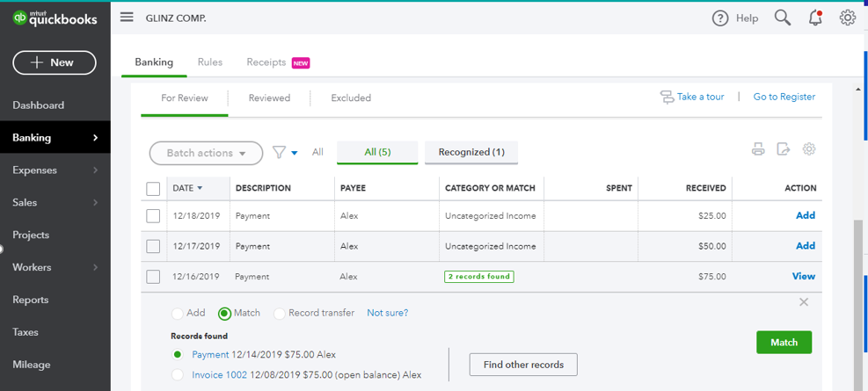Open the Batch actions dropdown
The height and width of the screenshot is (391, 868).
tap(206, 153)
